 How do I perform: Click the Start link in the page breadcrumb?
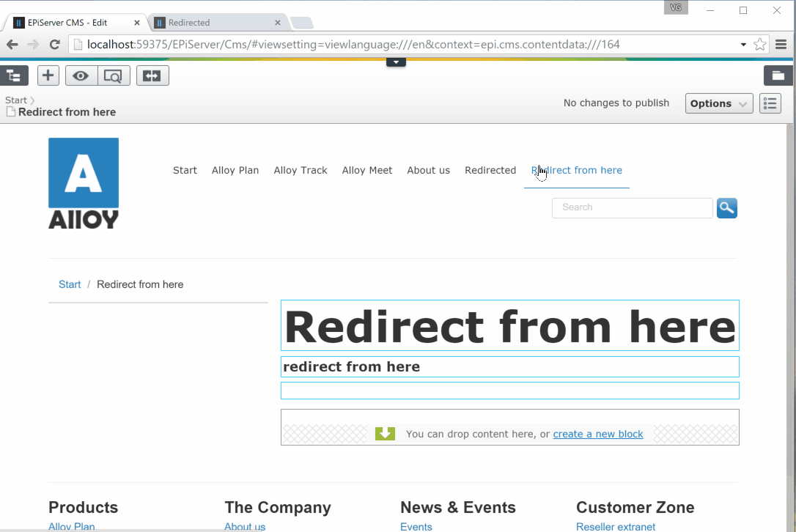tap(70, 284)
